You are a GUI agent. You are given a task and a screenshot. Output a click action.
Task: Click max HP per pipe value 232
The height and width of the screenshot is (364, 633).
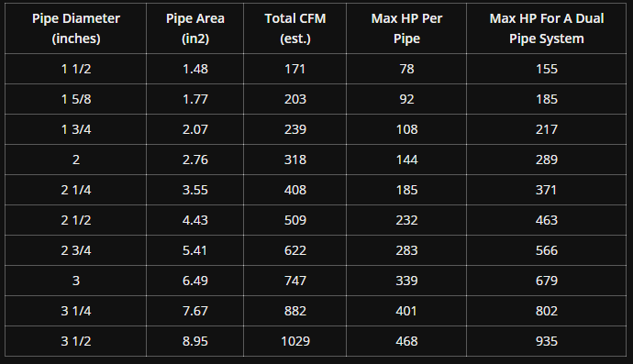tap(406, 220)
